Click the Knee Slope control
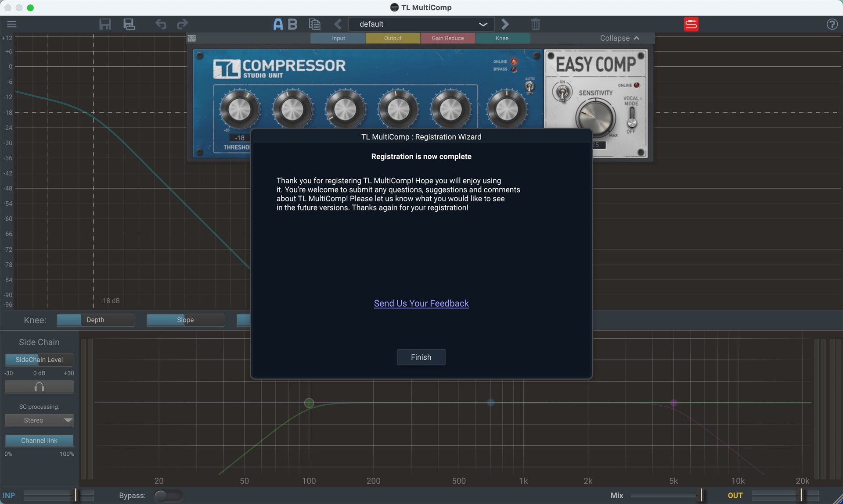Screen dimensions: 843x504 185,320
